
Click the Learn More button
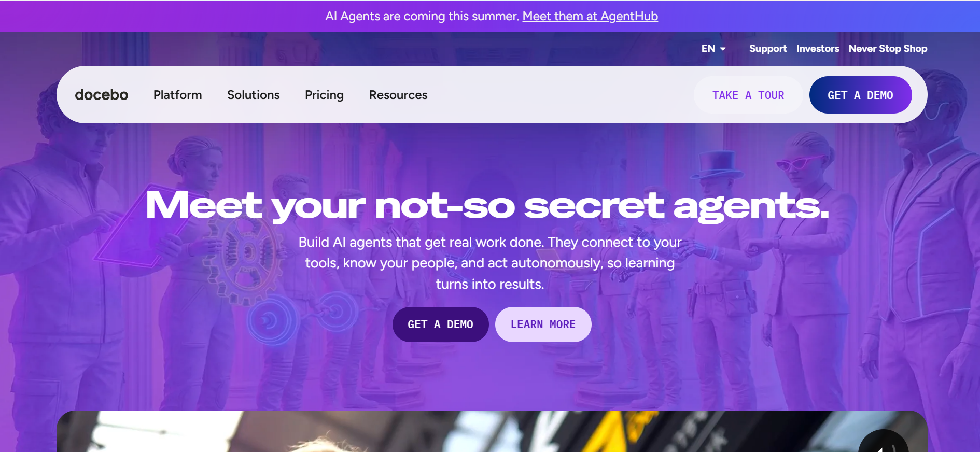tap(543, 324)
